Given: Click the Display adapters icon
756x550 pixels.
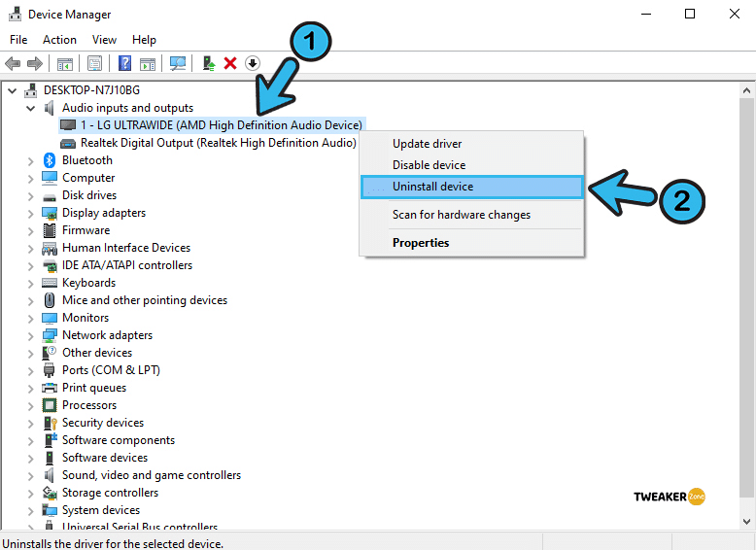Looking at the screenshot, I should coord(50,213).
